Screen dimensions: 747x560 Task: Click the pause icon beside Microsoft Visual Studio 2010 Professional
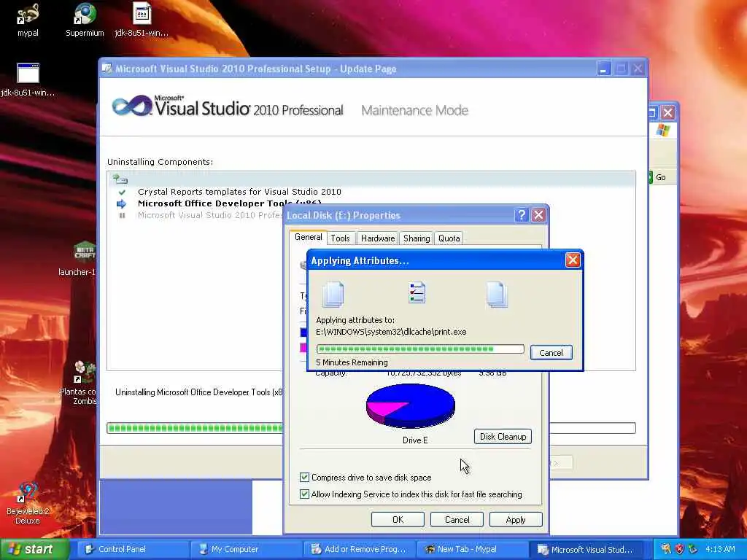coord(122,216)
